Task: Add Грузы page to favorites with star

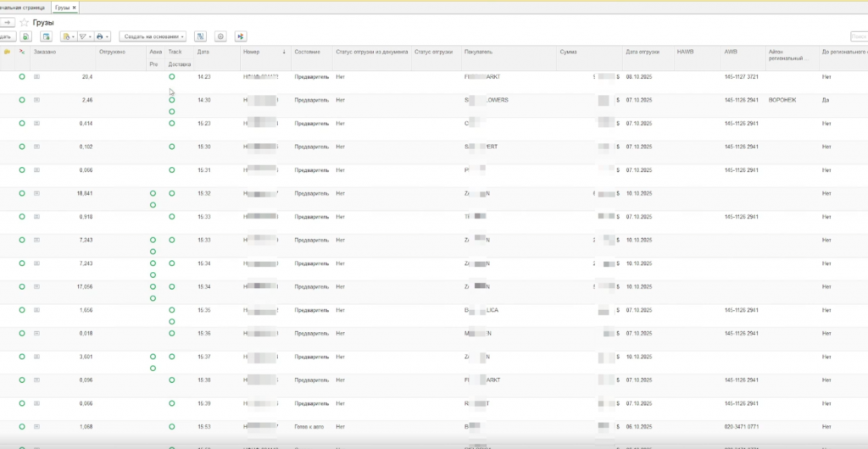Action: pos(24,22)
